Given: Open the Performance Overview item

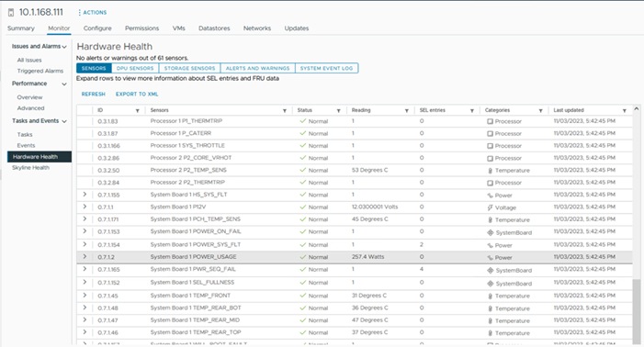Looking at the screenshot, I should [x=29, y=97].
